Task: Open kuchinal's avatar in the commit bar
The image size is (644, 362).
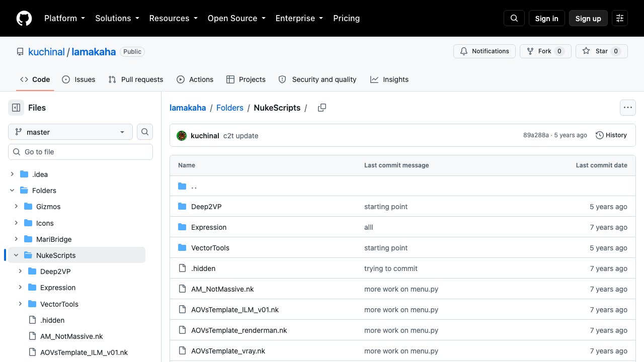Action: tap(182, 136)
